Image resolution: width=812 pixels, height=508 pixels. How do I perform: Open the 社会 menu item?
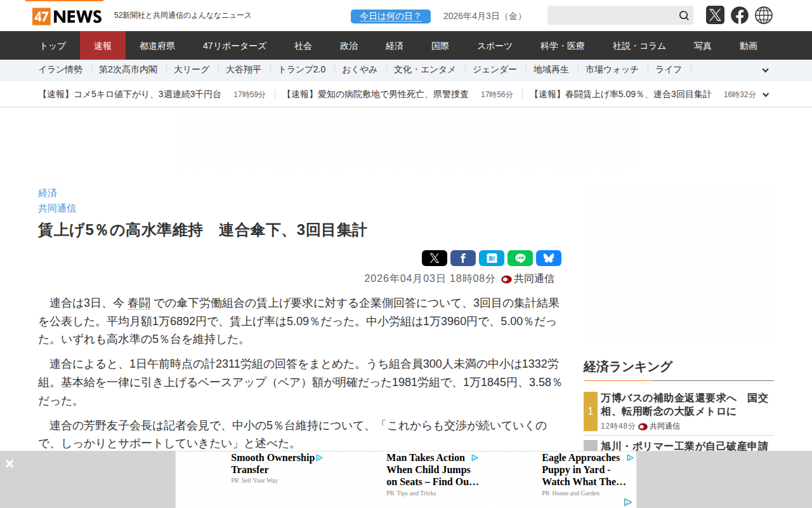[x=303, y=46]
